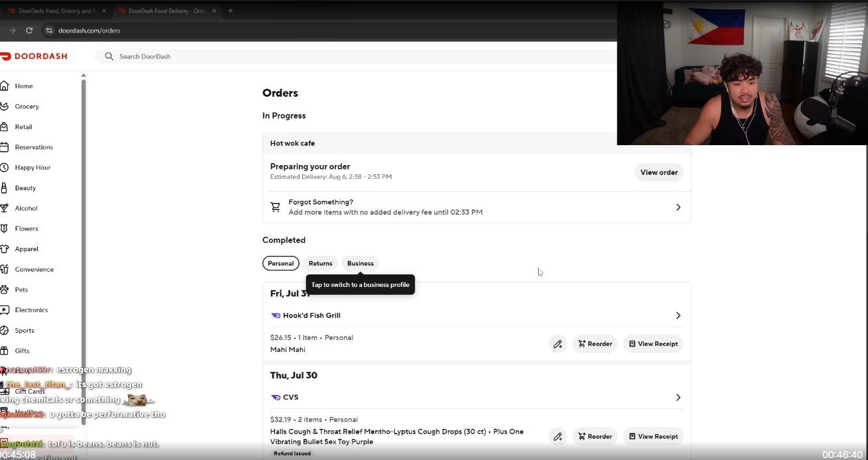View Receipt for the CVS order
Screen dimensions: 868x460
[653, 436]
